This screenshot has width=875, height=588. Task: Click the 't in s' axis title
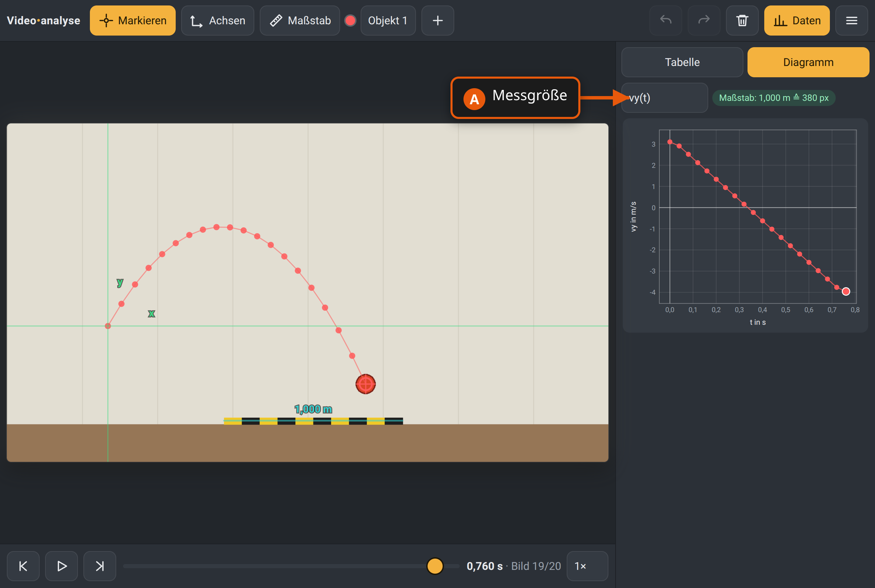758,322
